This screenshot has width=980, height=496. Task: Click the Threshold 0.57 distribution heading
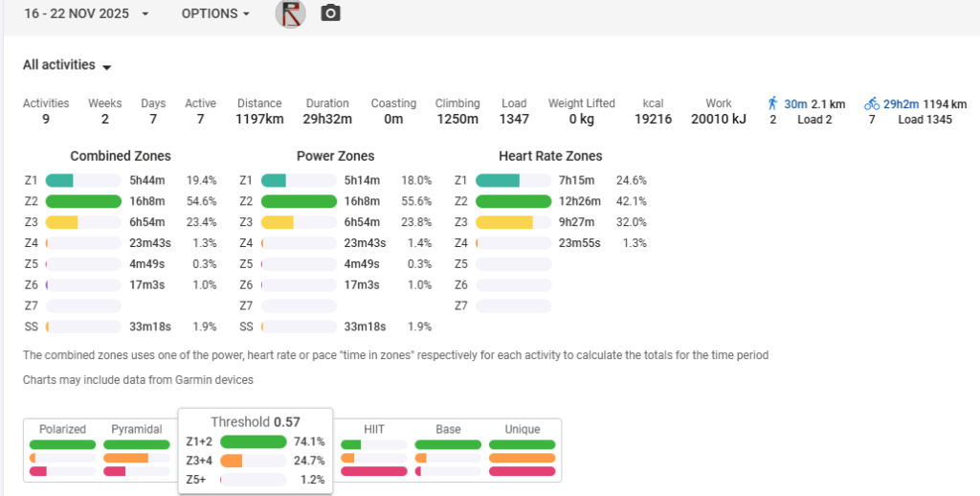click(x=255, y=422)
